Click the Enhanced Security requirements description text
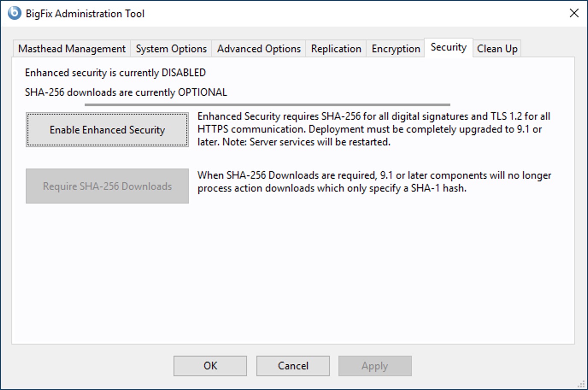This screenshot has height=390, width=588. pyautogui.click(x=373, y=129)
